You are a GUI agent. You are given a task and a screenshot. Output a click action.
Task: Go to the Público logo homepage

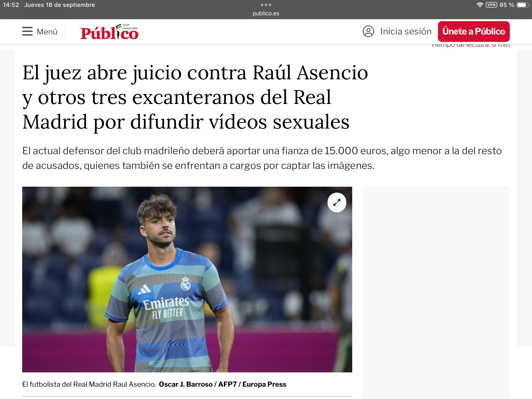(109, 32)
